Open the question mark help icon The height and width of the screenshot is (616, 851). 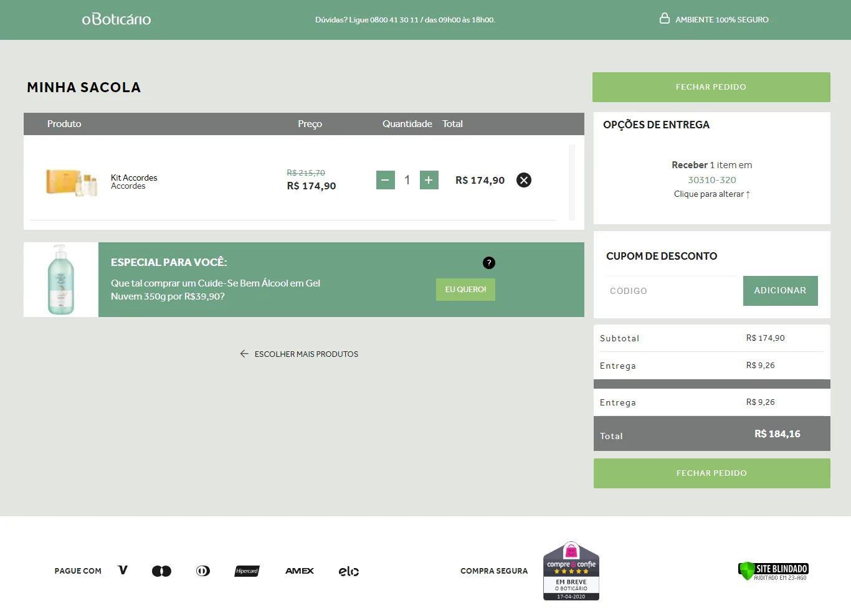pyautogui.click(x=489, y=263)
